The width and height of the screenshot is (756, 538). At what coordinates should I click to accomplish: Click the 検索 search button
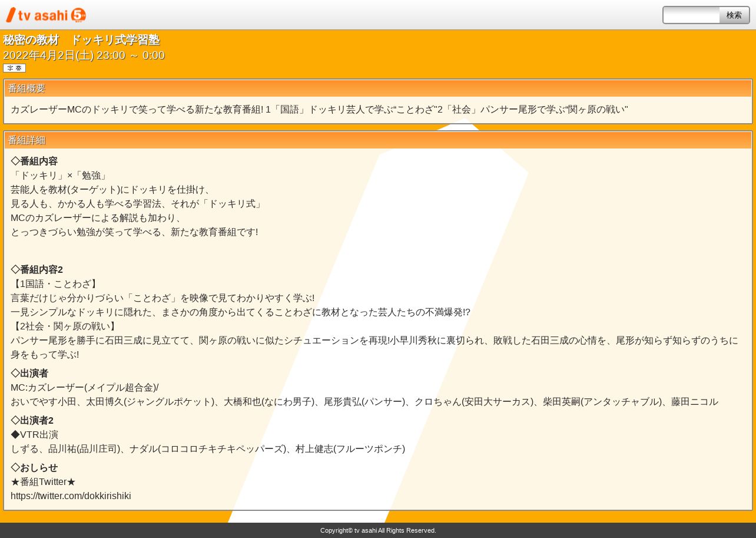coord(734,15)
